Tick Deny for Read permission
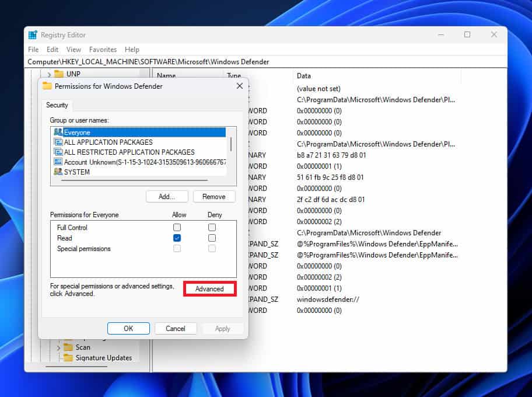This screenshot has height=397, width=532. coord(212,238)
